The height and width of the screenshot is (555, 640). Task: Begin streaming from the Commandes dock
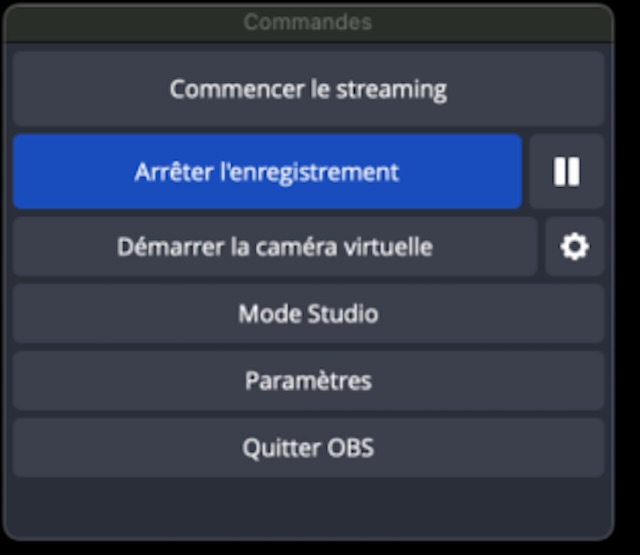tap(308, 89)
